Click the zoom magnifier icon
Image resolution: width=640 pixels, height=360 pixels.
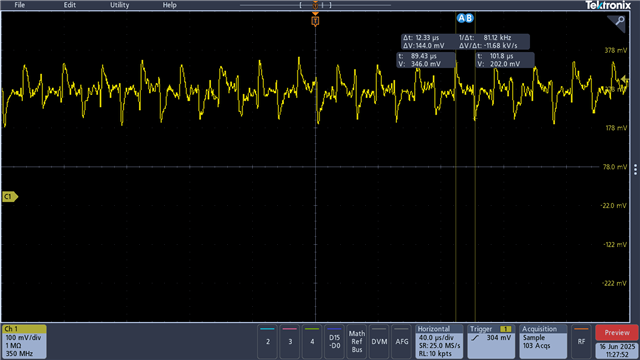pyautogui.click(x=619, y=21)
